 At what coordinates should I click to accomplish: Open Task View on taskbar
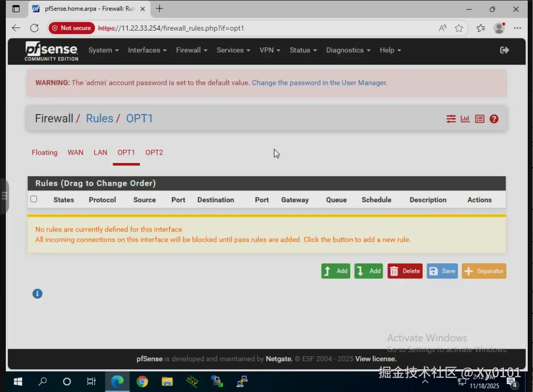click(x=91, y=381)
